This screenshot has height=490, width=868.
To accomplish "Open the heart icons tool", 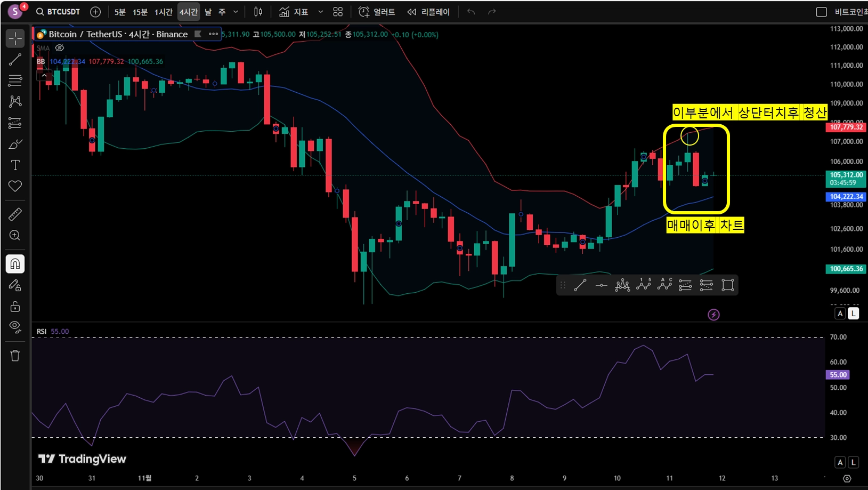I will pos(15,186).
